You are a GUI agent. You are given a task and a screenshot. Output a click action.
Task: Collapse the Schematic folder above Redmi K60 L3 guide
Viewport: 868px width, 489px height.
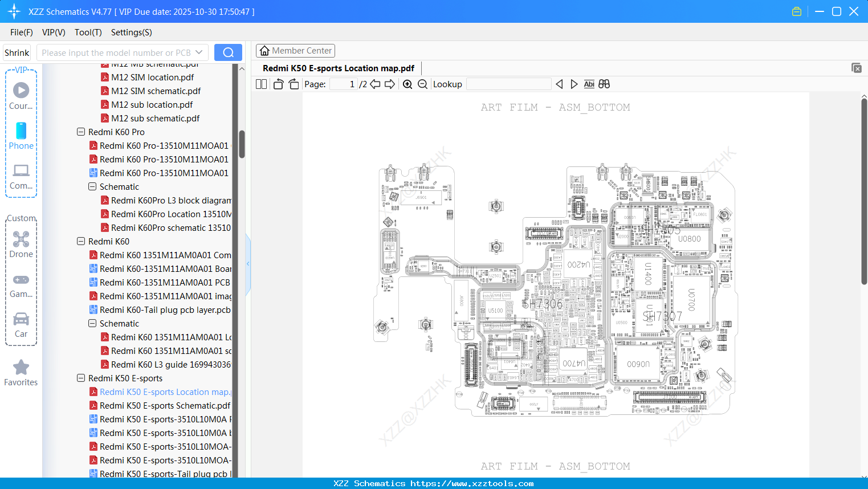[92, 323]
